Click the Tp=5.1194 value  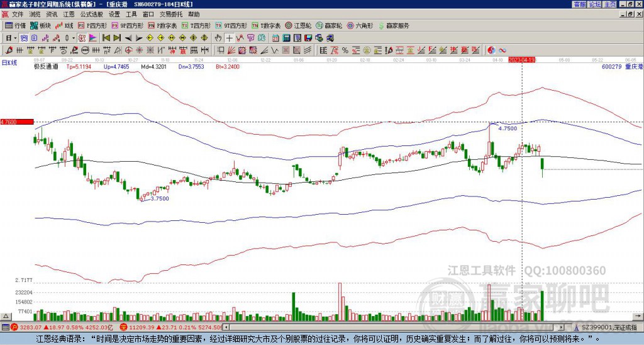pos(80,67)
